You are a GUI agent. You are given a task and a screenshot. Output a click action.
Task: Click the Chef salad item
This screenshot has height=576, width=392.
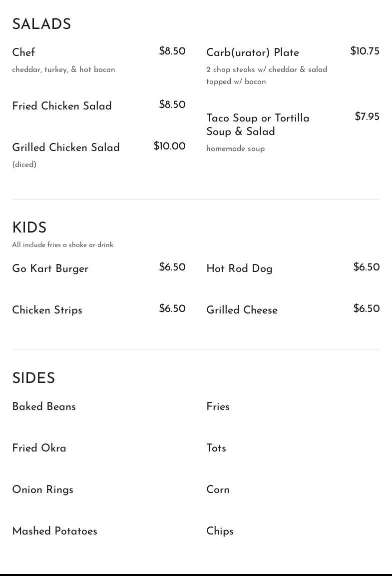pyautogui.click(x=23, y=52)
